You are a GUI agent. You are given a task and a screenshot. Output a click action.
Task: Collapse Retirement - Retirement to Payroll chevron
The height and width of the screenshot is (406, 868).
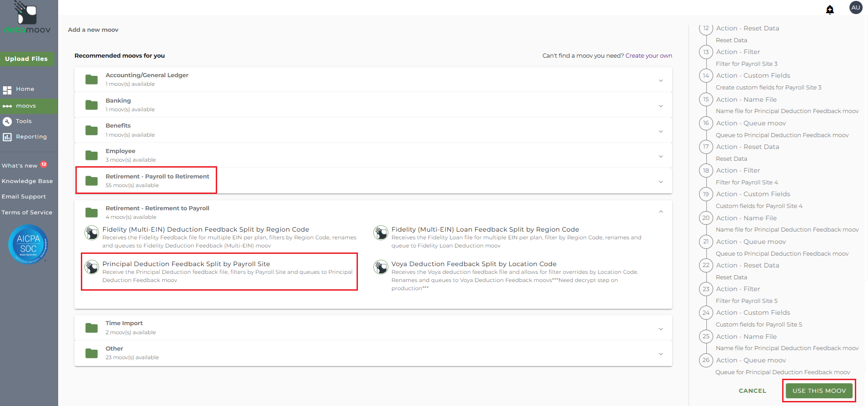[x=661, y=212]
